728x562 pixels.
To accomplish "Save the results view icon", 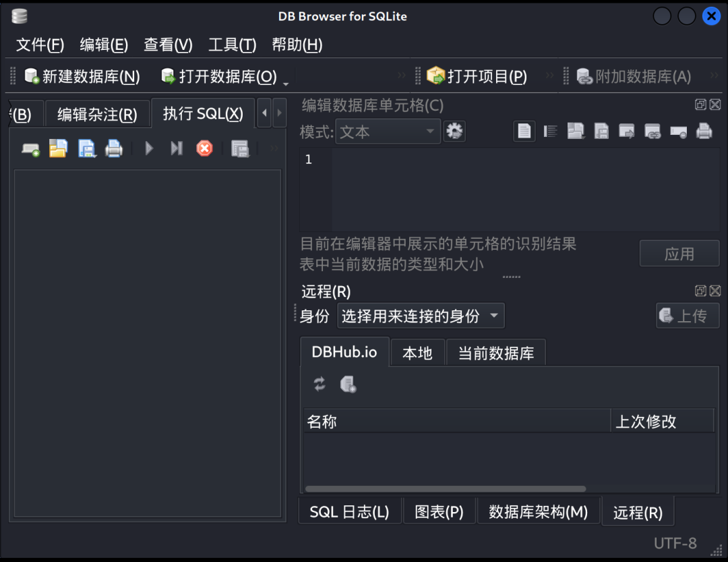I will point(240,148).
